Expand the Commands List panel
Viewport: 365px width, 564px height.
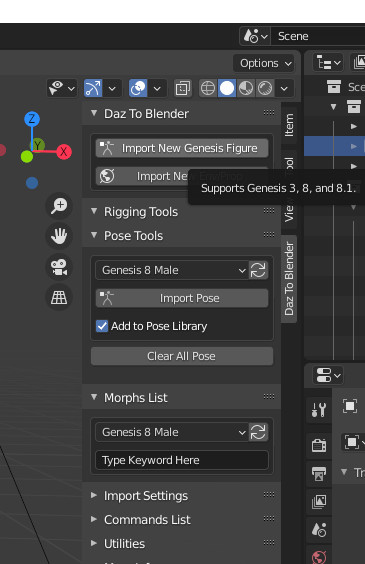click(94, 519)
